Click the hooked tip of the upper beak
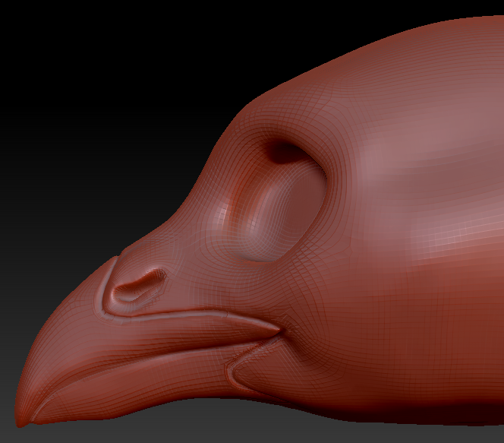Viewport: 504px width, 443px height. [x=20, y=417]
